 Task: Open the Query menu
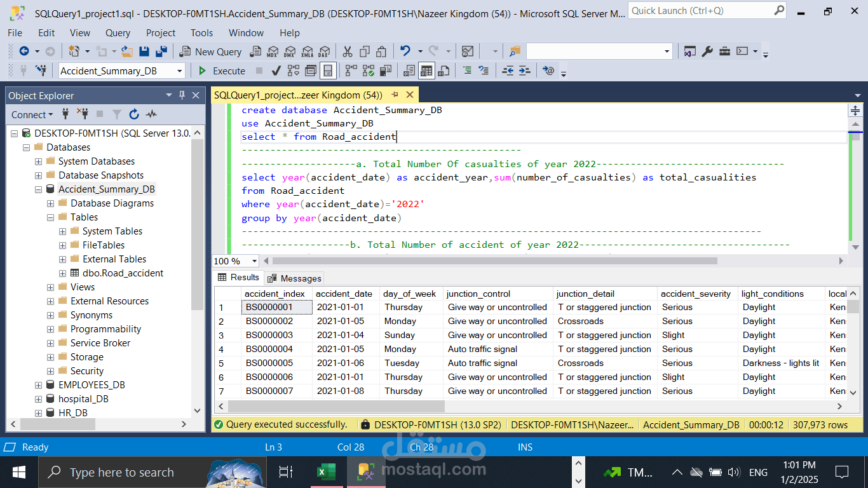(x=118, y=33)
